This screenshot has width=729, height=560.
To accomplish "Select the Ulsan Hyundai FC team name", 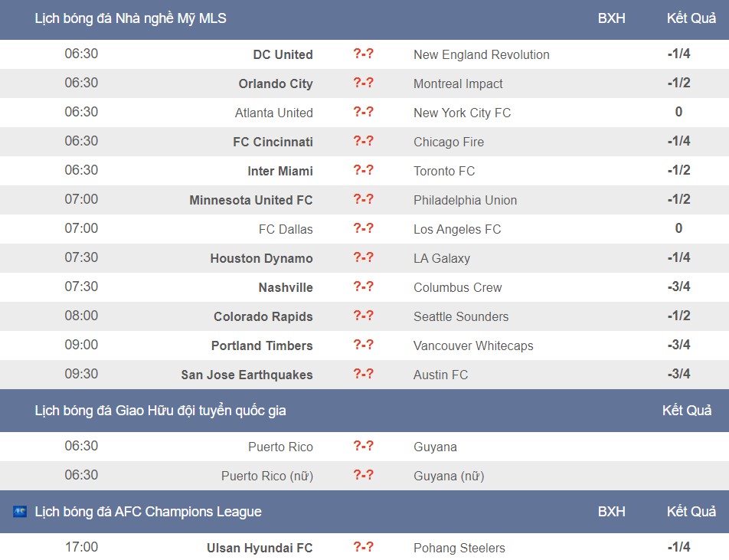I will tap(260, 549).
